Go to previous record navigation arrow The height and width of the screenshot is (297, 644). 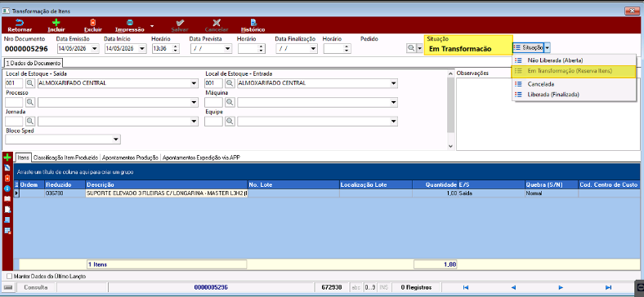(513, 287)
